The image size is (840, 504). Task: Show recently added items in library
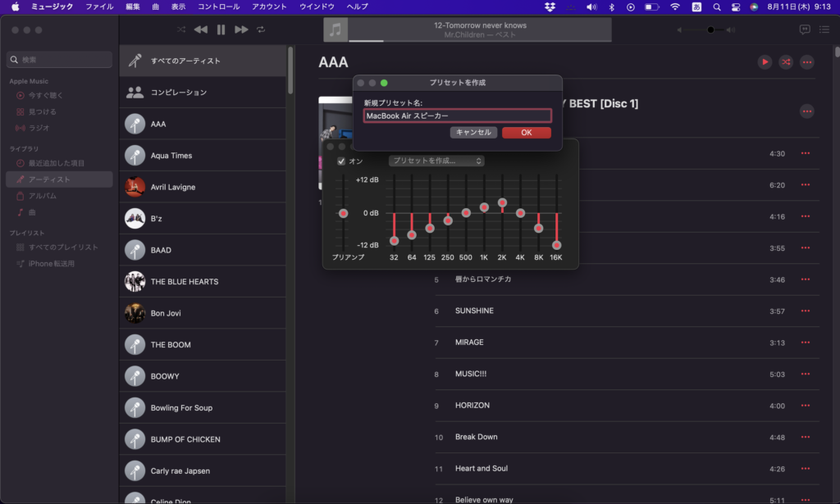(59, 163)
